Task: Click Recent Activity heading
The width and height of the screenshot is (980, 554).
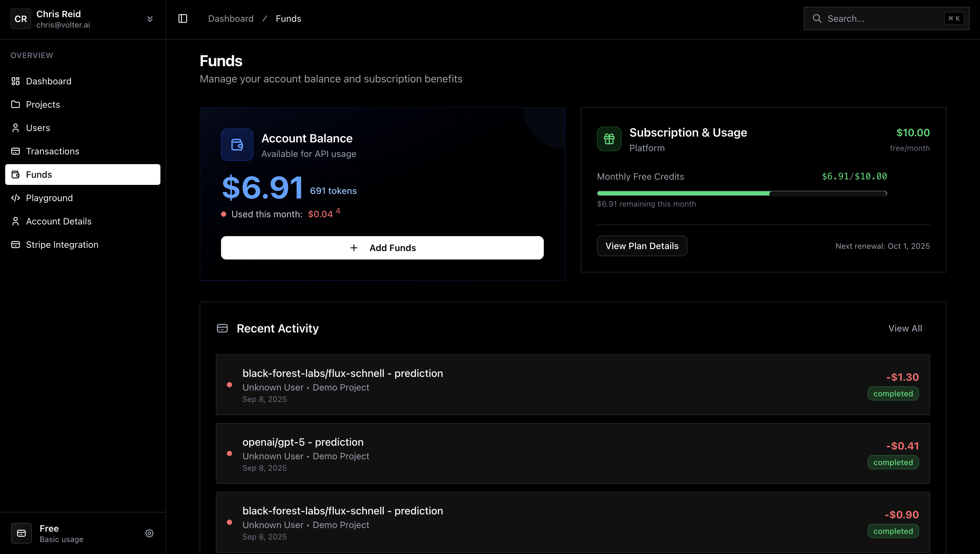Action: [278, 328]
